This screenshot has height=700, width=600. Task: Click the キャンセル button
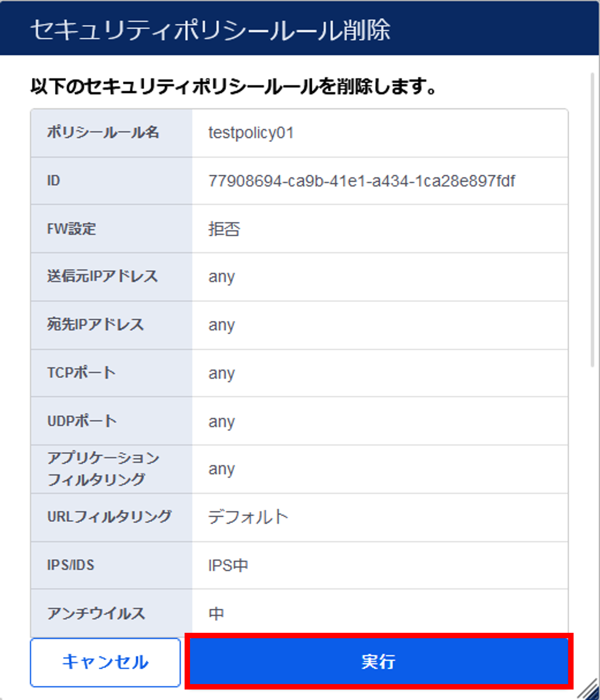(x=105, y=662)
